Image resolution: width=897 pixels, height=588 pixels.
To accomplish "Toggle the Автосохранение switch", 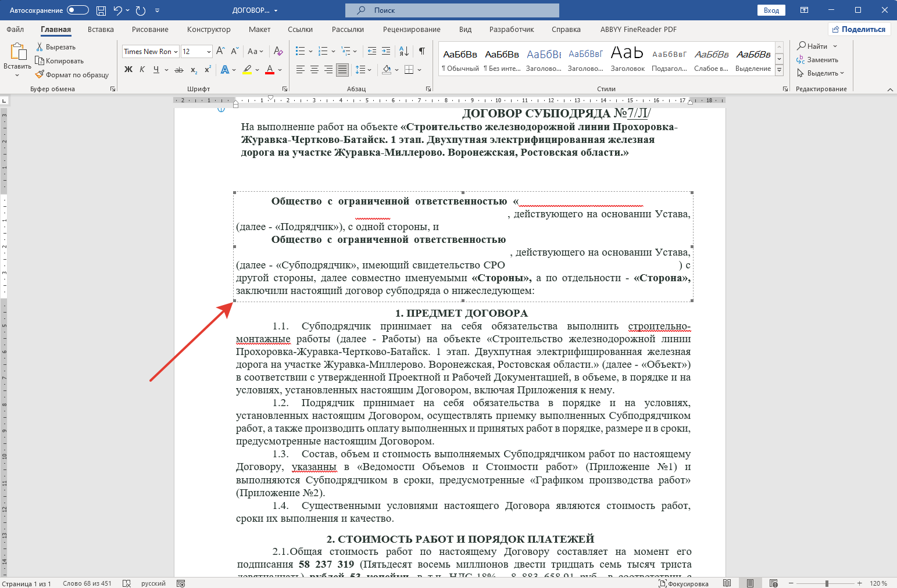I will [x=78, y=10].
